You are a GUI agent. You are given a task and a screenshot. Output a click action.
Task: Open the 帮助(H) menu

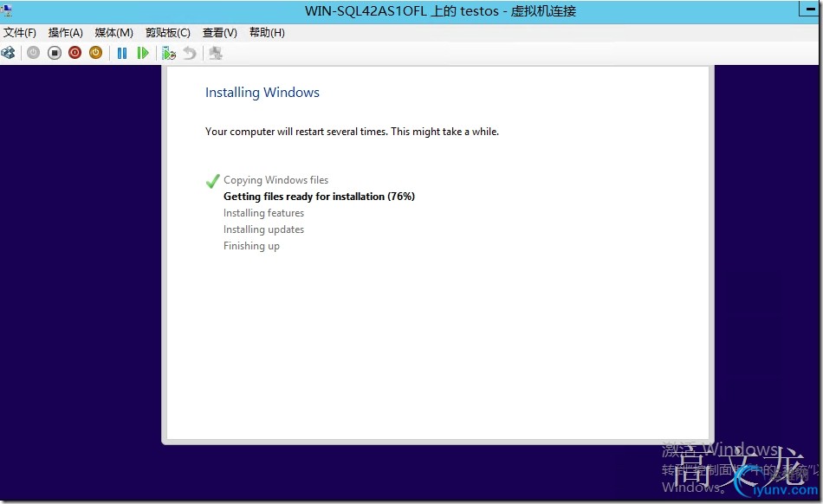(267, 33)
